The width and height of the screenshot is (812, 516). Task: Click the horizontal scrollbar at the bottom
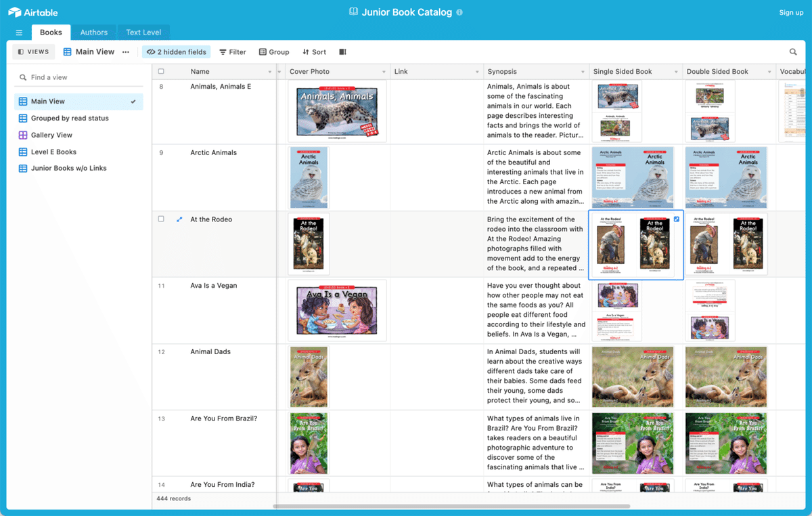pyautogui.click(x=451, y=506)
